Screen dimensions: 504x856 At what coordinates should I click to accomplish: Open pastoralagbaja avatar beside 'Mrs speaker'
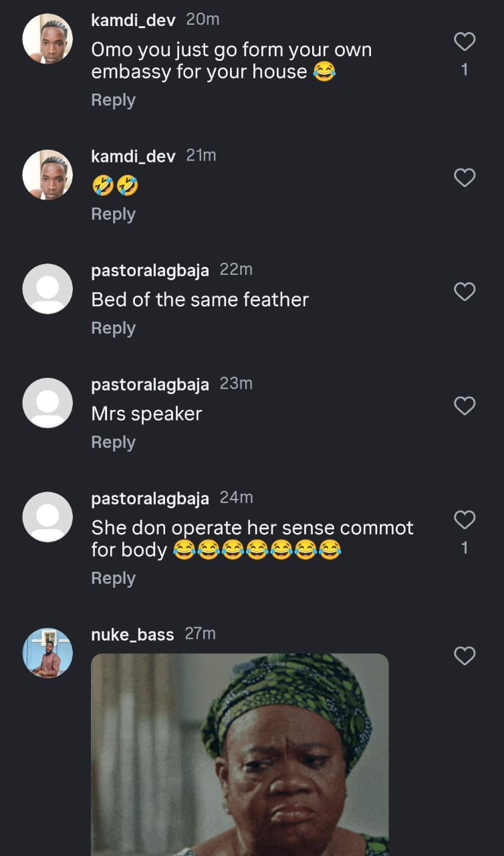[x=47, y=403]
